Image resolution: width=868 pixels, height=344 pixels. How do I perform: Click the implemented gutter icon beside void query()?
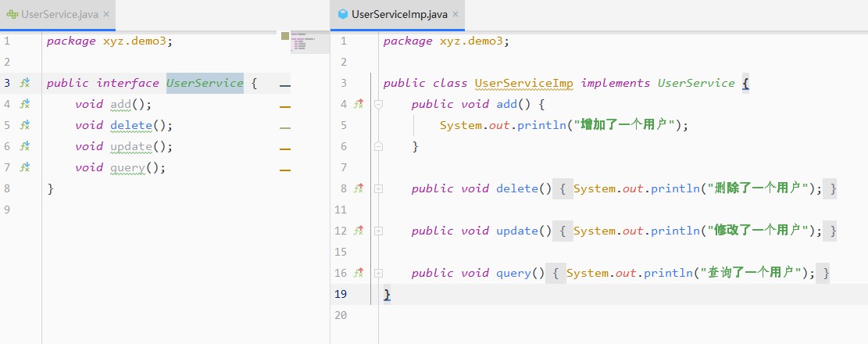25,167
